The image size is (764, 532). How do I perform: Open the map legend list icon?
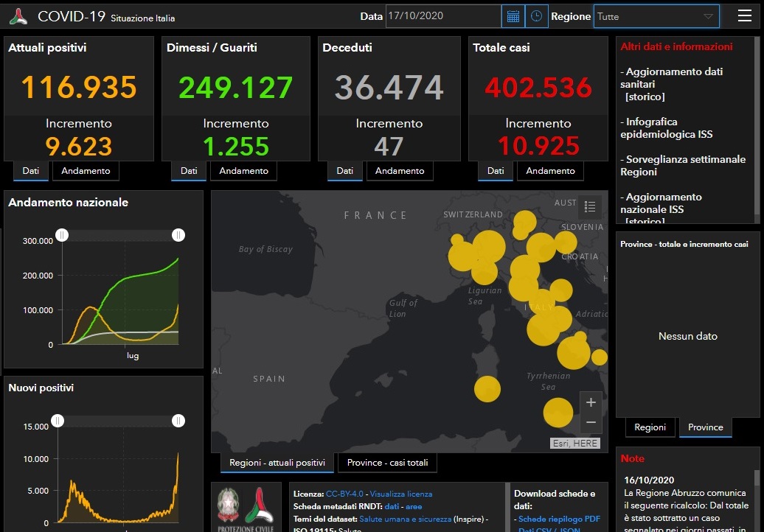589,206
